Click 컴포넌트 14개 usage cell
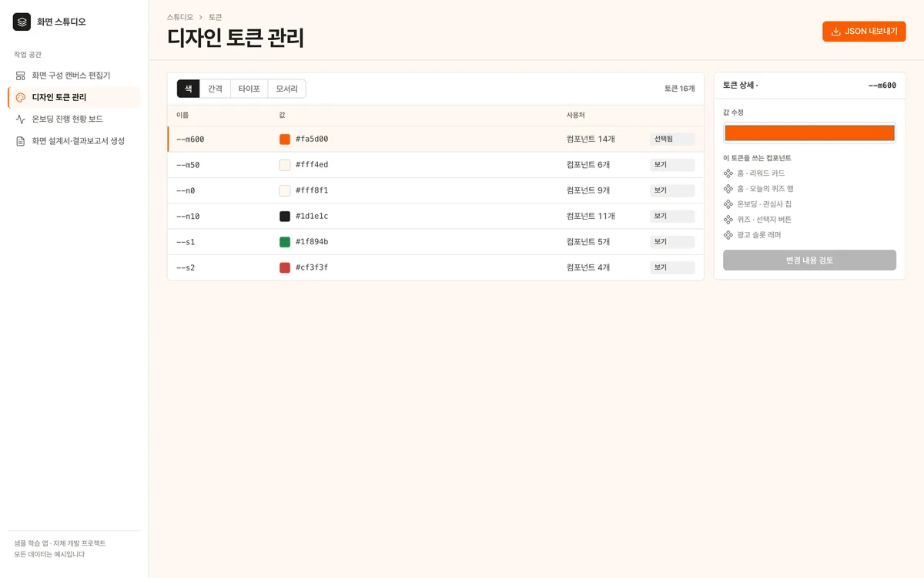 pos(591,139)
